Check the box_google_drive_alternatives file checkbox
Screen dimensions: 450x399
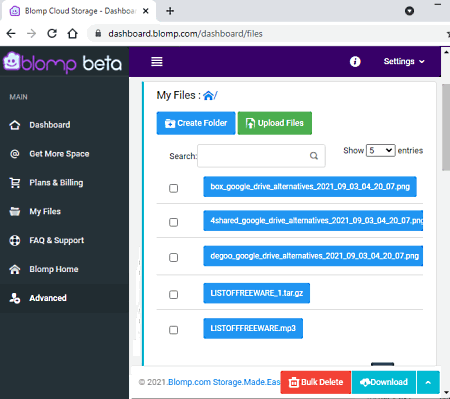point(173,188)
